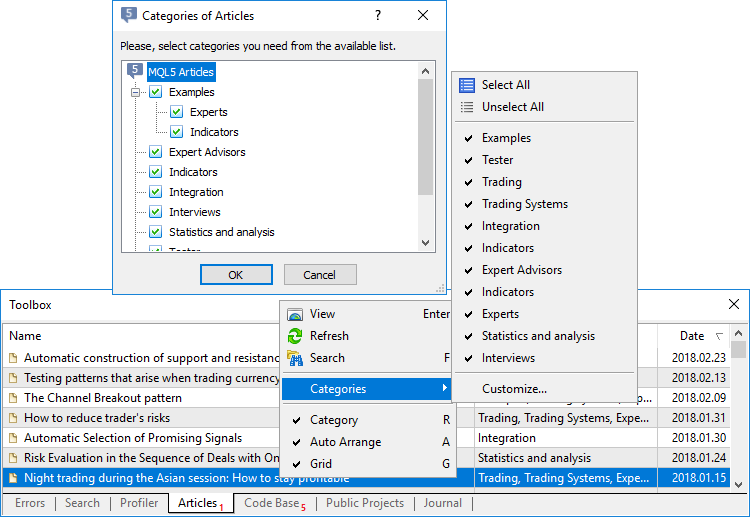Click the category list vertical scrollbar
750x517 pixels.
pyautogui.click(x=426, y=140)
